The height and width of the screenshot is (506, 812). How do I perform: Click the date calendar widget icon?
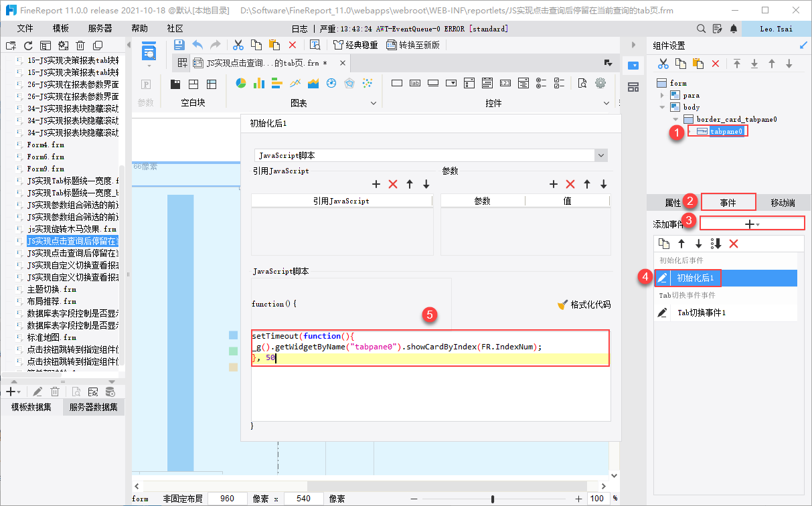(x=487, y=84)
